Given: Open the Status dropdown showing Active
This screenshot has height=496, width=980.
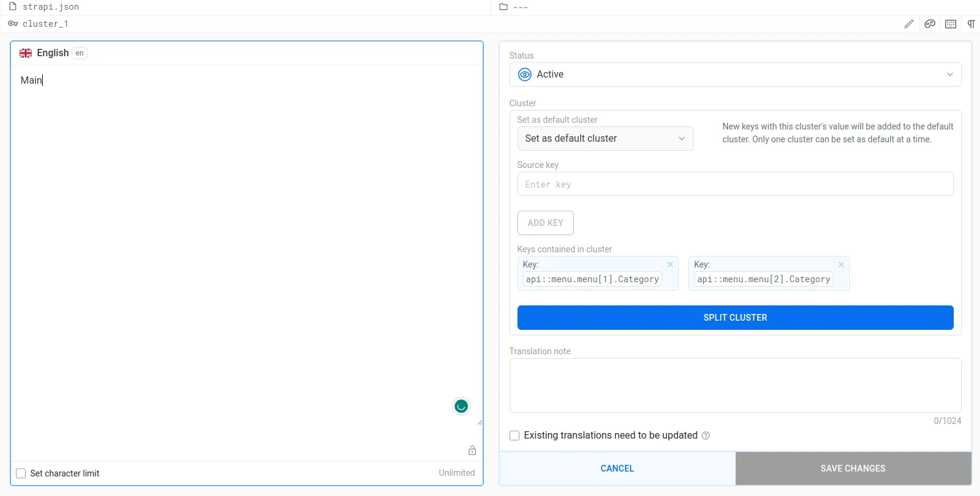Looking at the screenshot, I should click(x=735, y=75).
